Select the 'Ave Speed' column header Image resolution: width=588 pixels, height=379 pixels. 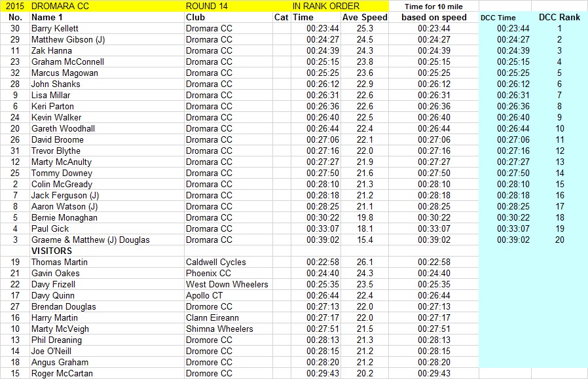pyautogui.click(x=365, y=17)
